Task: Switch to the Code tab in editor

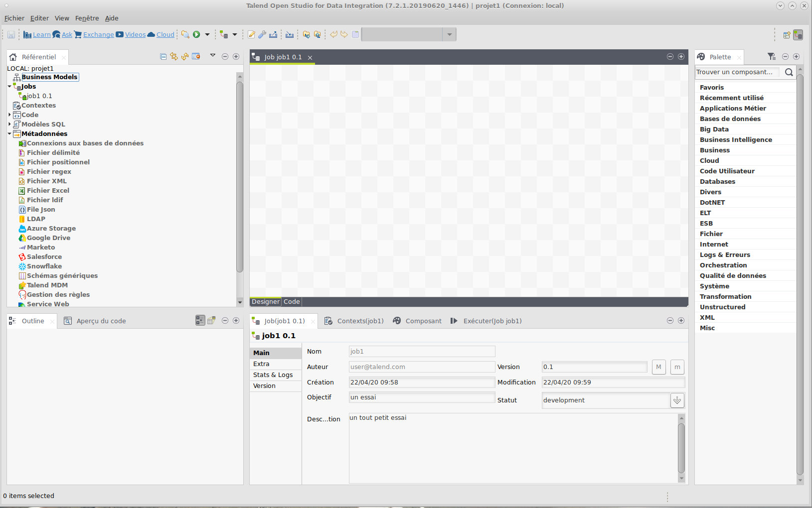Action: tap(292, 302)
